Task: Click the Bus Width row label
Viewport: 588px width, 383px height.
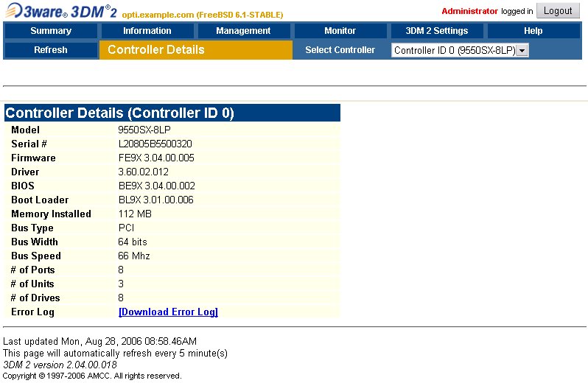Action: [35, 242]
